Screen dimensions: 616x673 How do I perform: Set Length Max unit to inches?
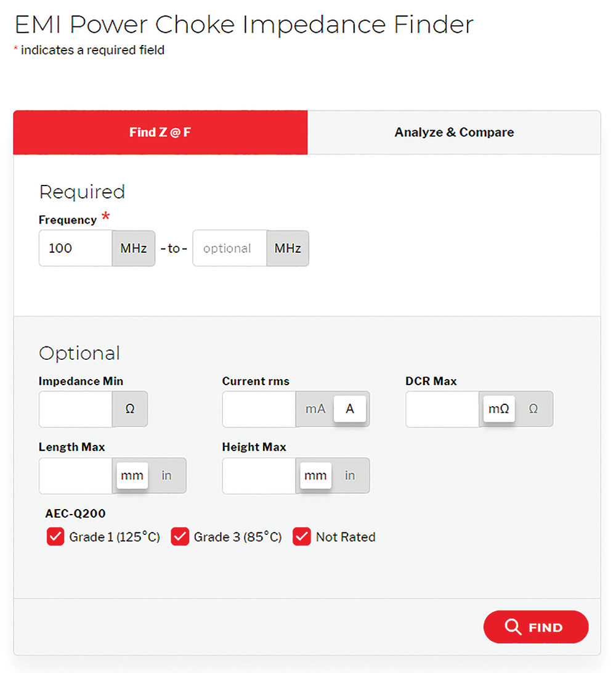pyautogui.click(x=166, y=475)
